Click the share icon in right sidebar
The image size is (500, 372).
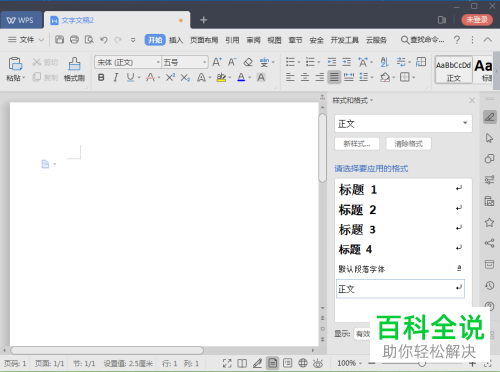click(x=489, y=243)
